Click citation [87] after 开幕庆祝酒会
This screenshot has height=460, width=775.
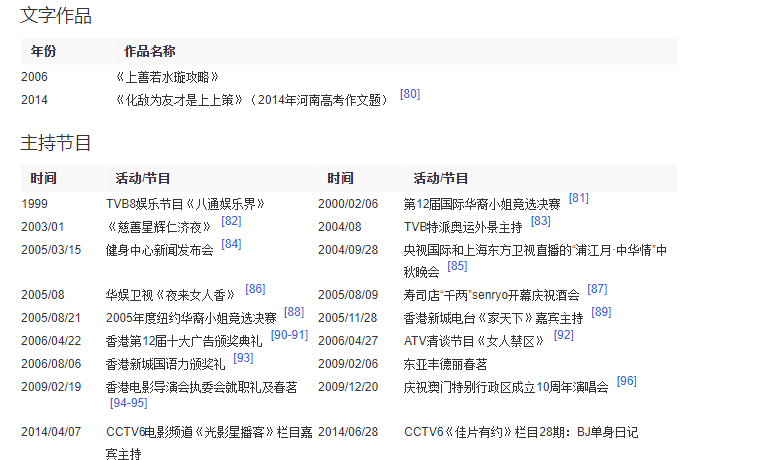pyautogui.click(x=597, y=289)
